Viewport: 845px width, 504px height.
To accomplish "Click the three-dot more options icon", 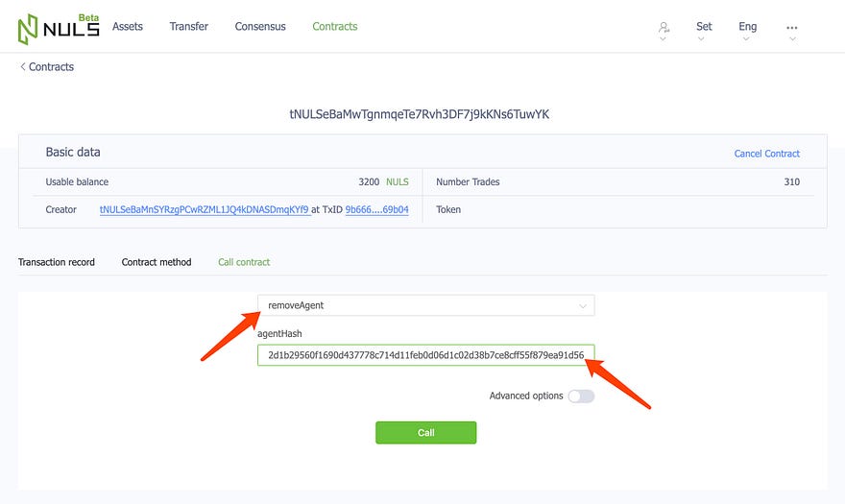I will (791, 28).
